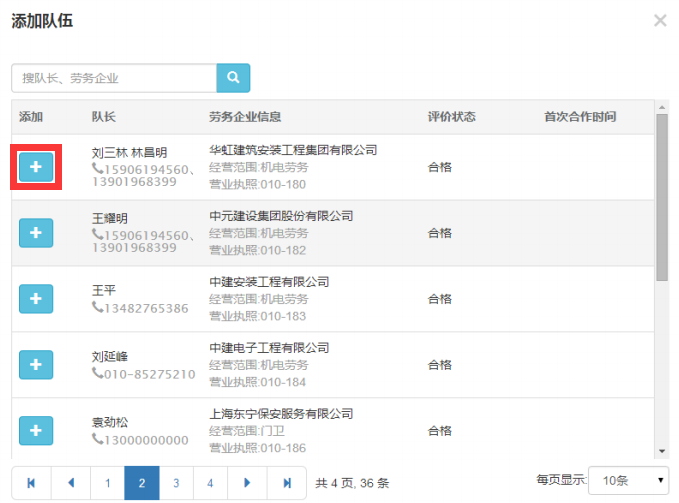Viewport: 679px width, 503px height.
Task: Click the 队长 column header
Action: 103,116
